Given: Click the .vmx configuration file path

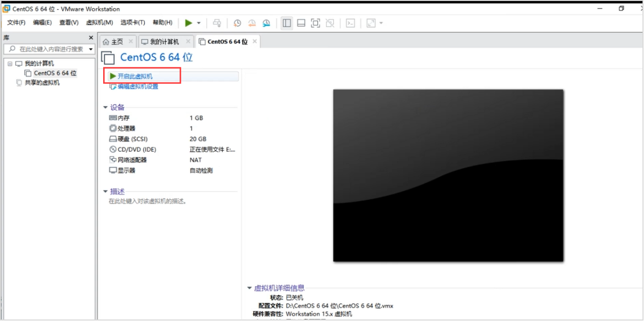Looking at the screenshot, I should pyautogui.click(x=339, y=306).
